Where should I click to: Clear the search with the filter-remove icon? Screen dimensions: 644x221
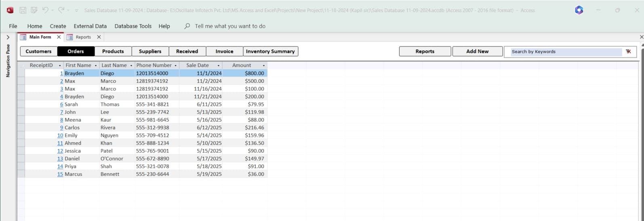point(628,51)
